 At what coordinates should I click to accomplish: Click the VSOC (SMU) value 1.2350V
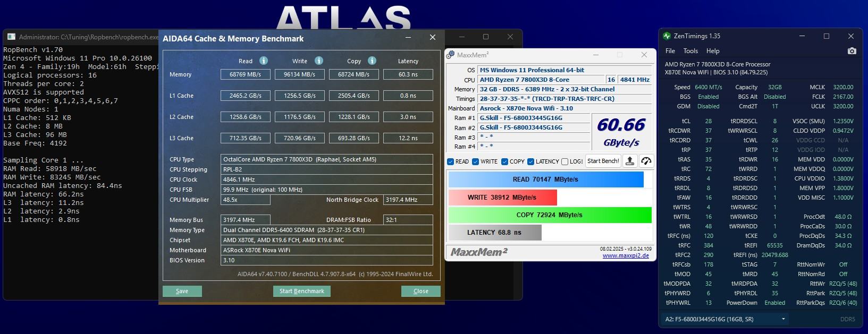coord(843,121)
